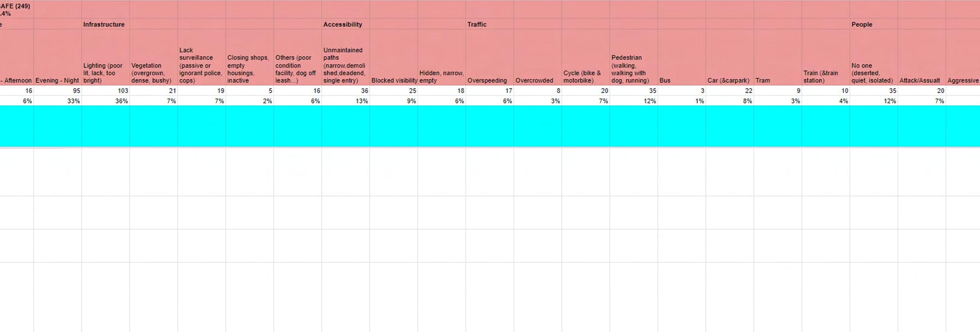Click count 21 under Vegetation
Viewport: 980px width, 332px height.
pyautogui.click(x=154, y=90)
